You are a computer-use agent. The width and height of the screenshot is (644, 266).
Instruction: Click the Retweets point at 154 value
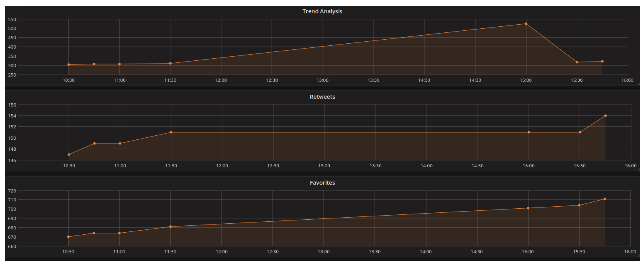coord(605,116)
